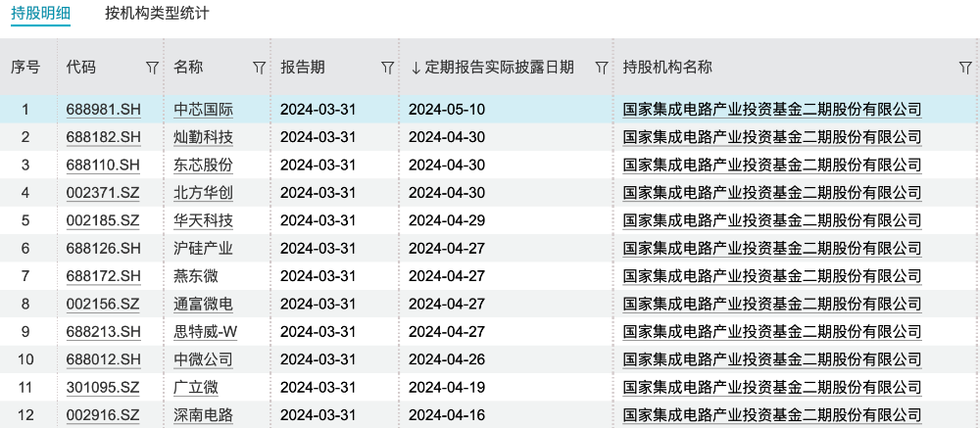Open 中微公司 stock name link

tap(203, 359)
